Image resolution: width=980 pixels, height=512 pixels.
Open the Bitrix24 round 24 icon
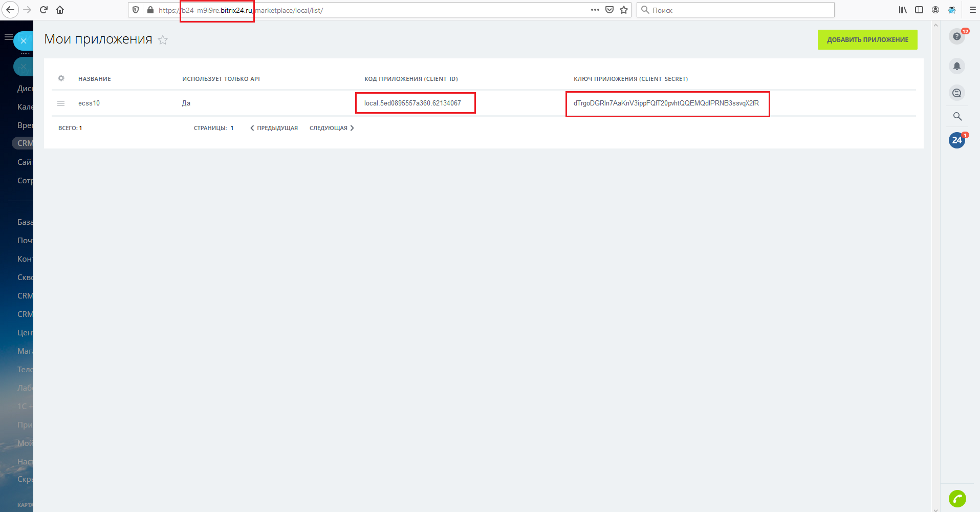point(957,140)
